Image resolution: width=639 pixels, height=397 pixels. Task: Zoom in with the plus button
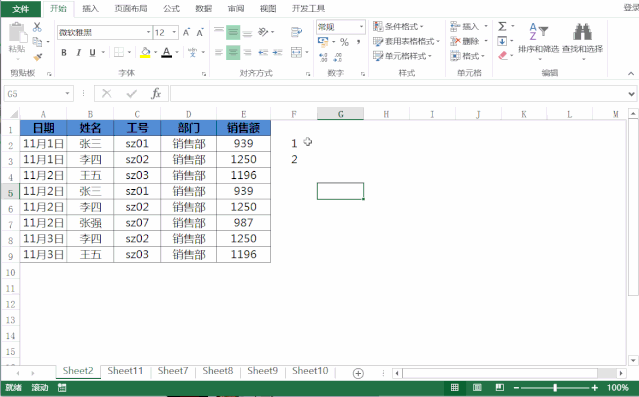point(595,388)
